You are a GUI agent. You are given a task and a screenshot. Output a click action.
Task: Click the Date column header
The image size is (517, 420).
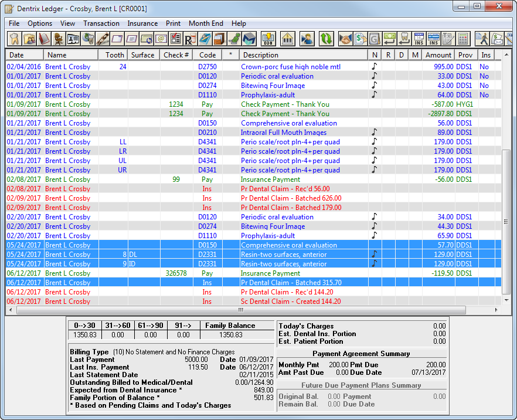coord(25,55)
